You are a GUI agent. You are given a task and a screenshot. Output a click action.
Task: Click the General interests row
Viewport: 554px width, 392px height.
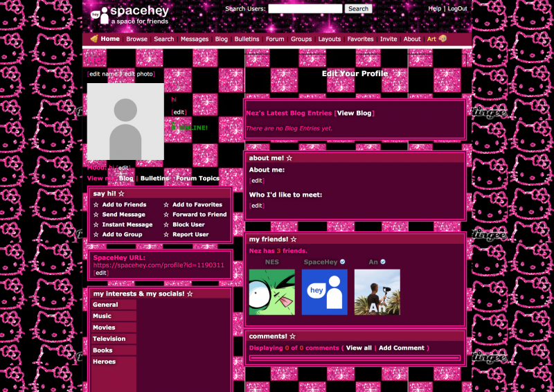(114, 305)
